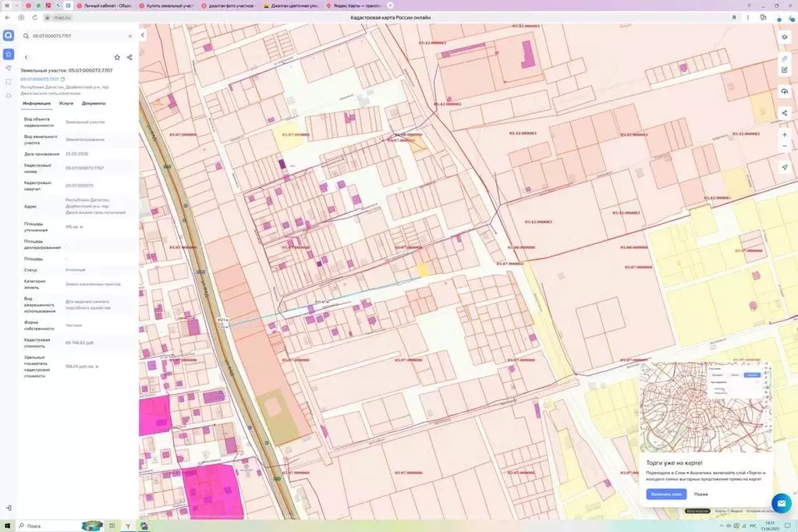Click the cloud upload icon on map
Screen dimensions: 798x532
784,91
